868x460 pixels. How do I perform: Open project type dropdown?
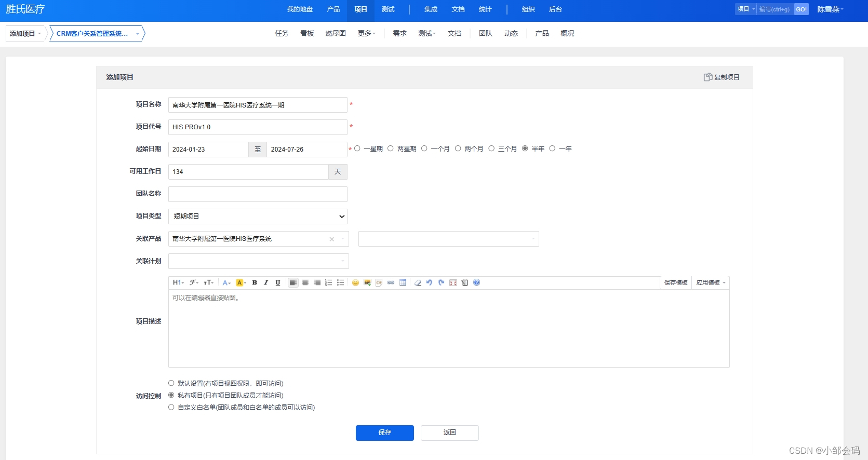click(258, 217)
